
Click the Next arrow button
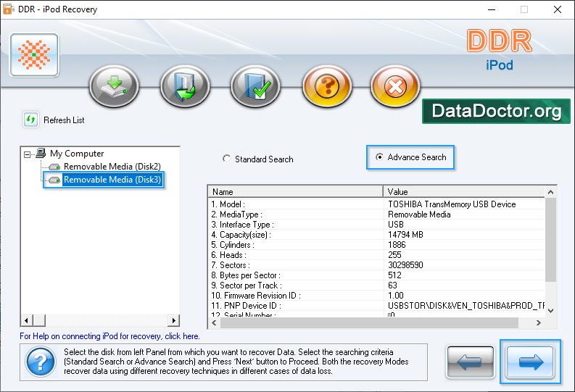coord(530,362)
